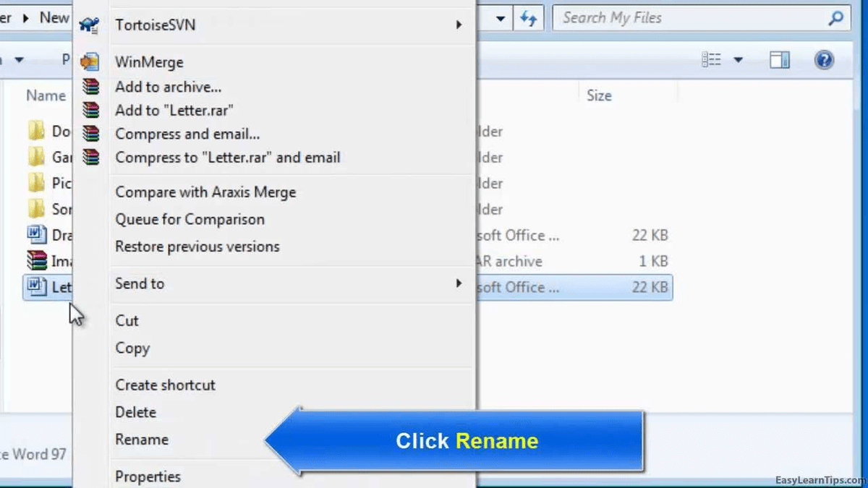The image size is (868, 488).
Task: Click Create shortcut in the menu
Action: (x=165, y=385)
